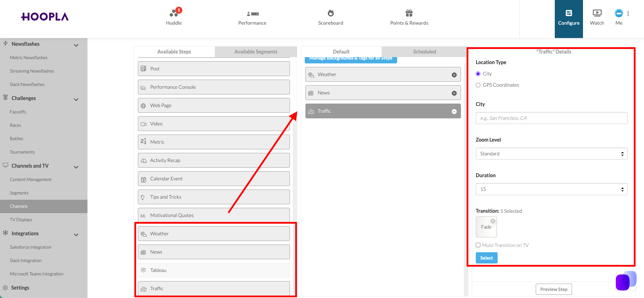Open the Watch TV icon
Screen dimensions: 644x298
(597, 13)
